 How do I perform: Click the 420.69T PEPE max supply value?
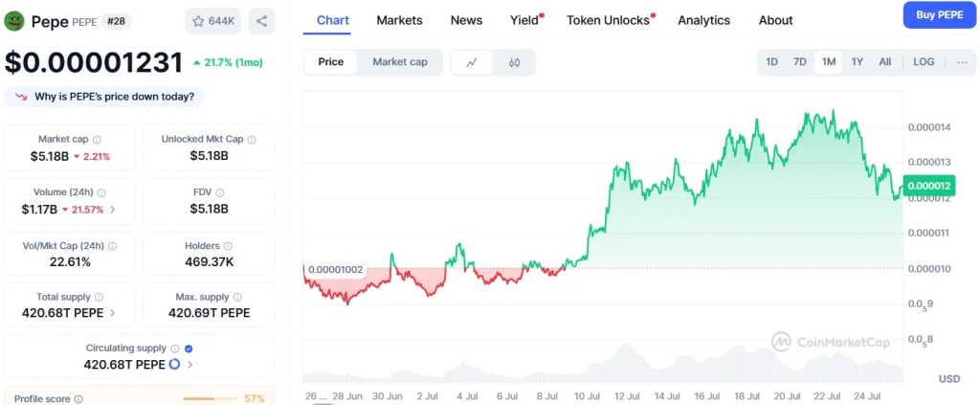(x=209, y=312)
